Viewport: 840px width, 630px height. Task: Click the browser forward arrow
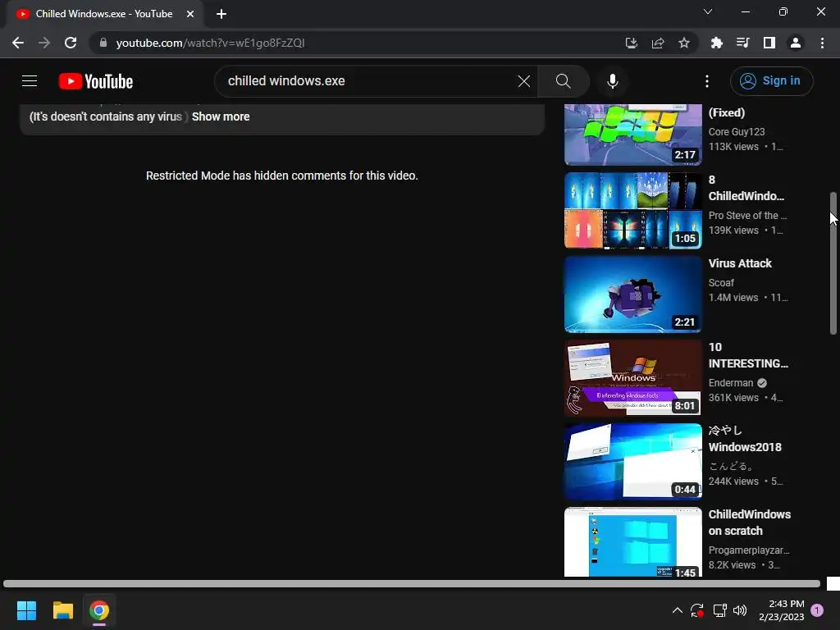(x=44, y=43)
